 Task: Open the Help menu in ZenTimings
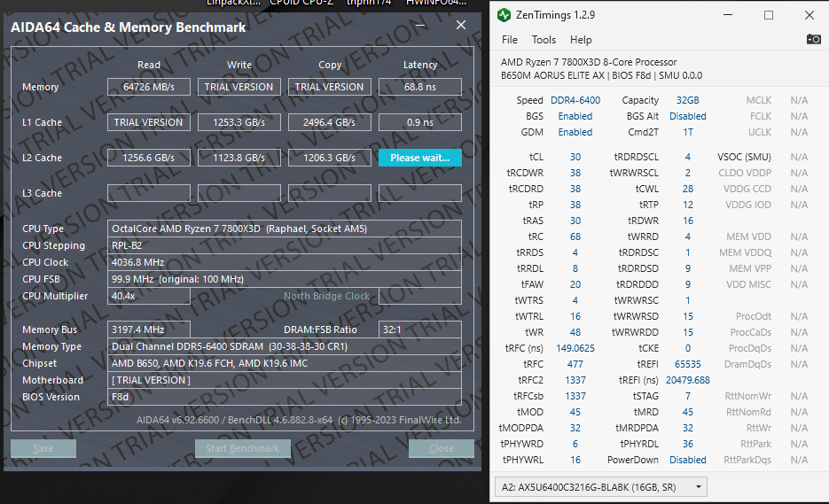click(581, 40)
